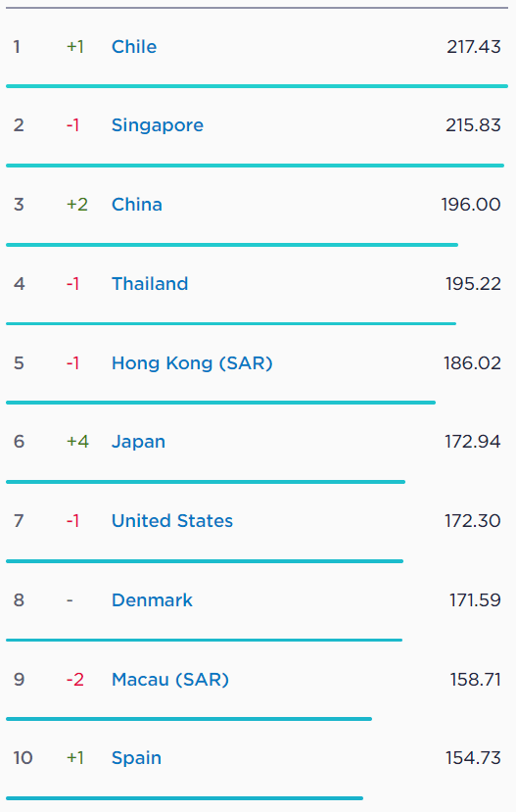Click the 154.73 speed value

click(x=473, y=758)
